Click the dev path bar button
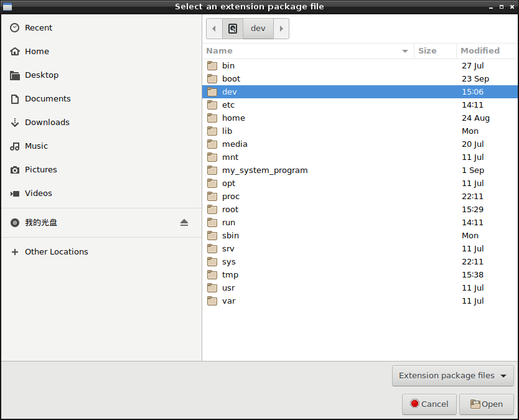The width and height of the screenshot is (519, 420). click(258, 29)
